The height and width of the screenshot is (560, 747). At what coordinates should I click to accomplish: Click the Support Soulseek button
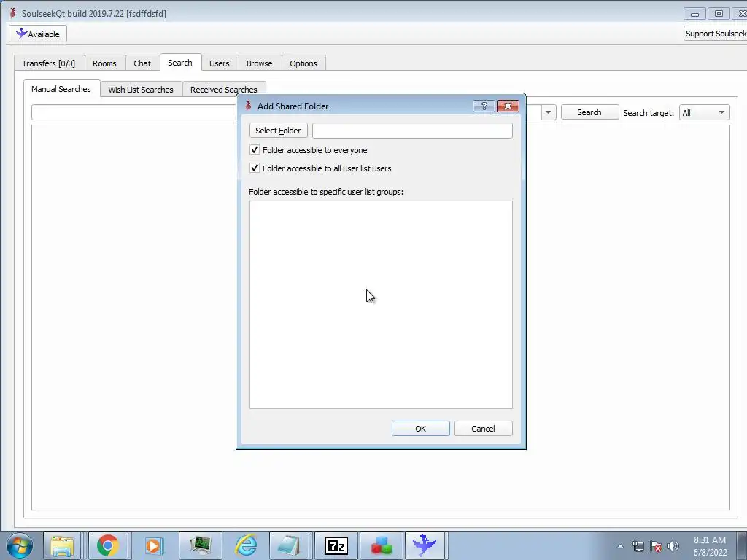point(715,34)
